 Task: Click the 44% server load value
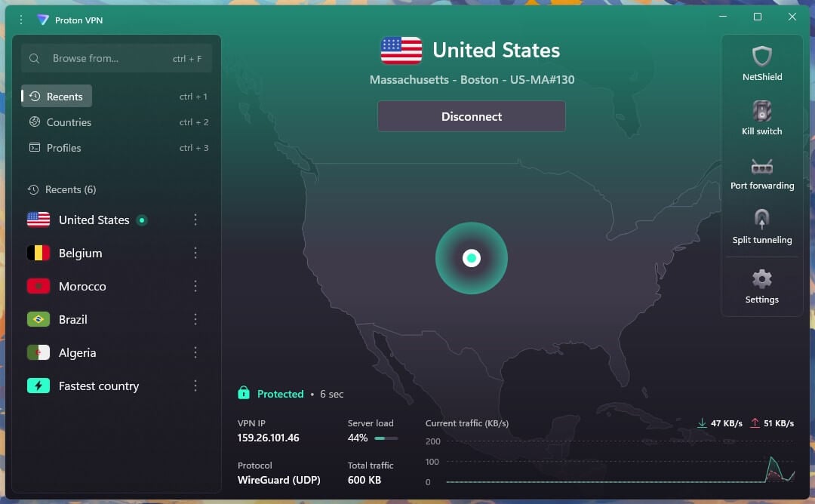coord(358,438)
